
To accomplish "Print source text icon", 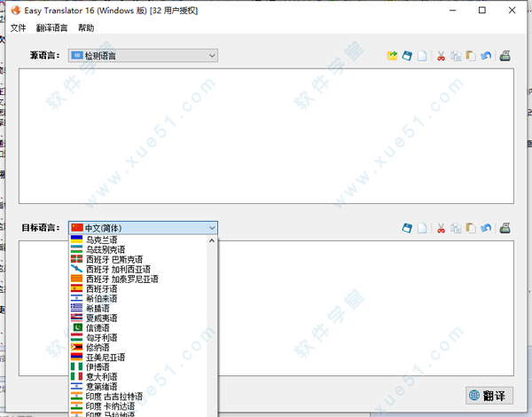I will [x=505, y=56].
